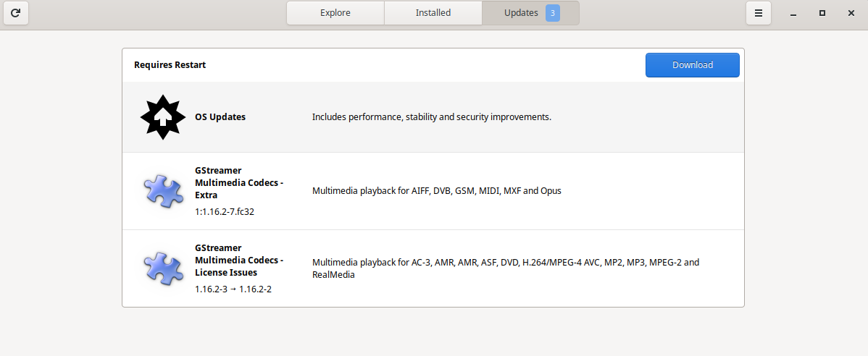Click the description mentioning AIFF, DVB, GSM

tap(437, 191)
